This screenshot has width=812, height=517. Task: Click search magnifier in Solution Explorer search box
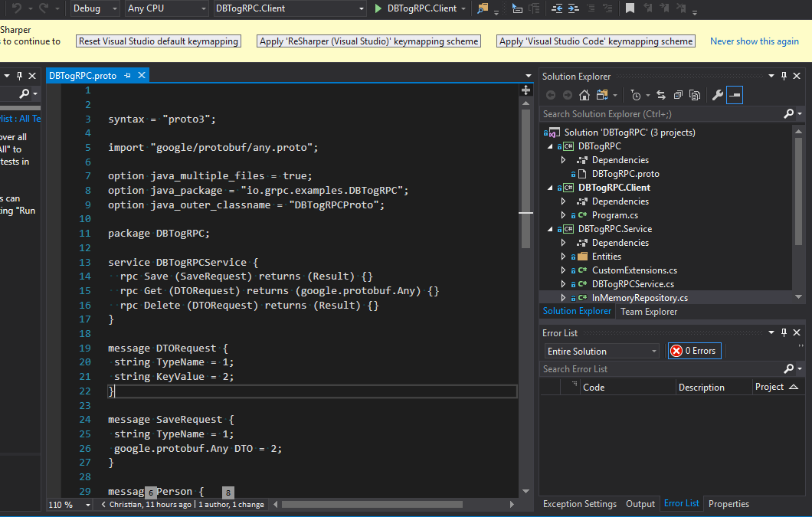click(x=789, y=113)
